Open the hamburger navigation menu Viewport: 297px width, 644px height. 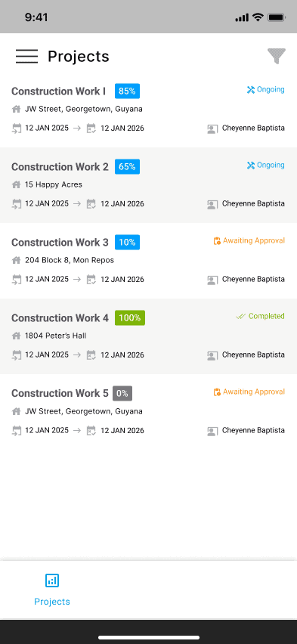pyautogui.click(x=26, y=56)
